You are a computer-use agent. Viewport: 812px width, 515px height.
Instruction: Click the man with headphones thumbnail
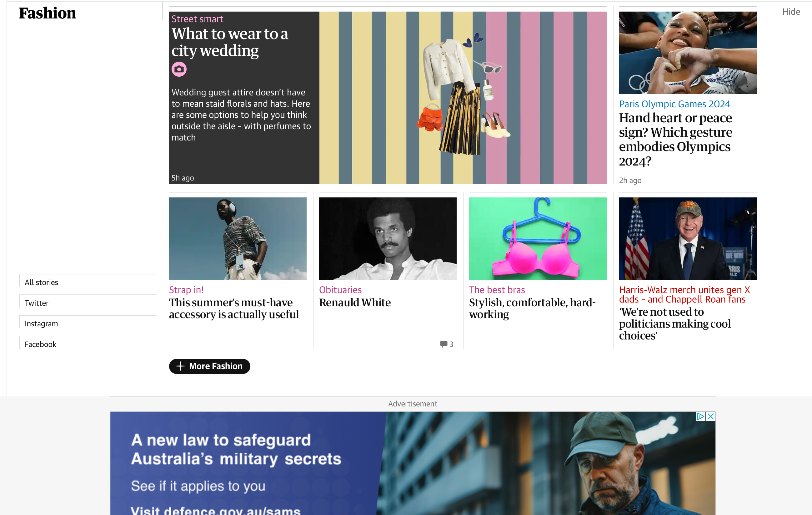pos(238,239)
